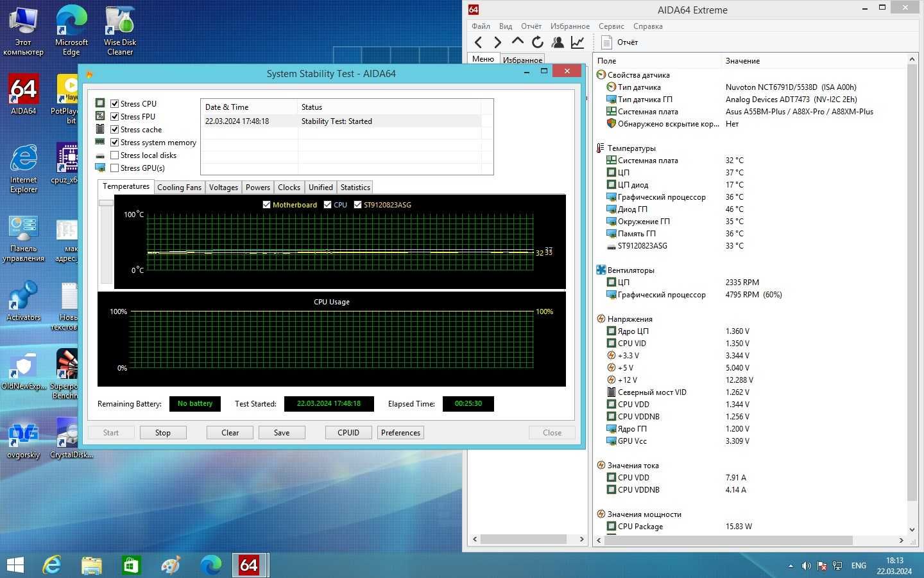Open the AIDA64 desktop shortcut
924x578 pixels.
pyautogui.click(x=23, y=94)
